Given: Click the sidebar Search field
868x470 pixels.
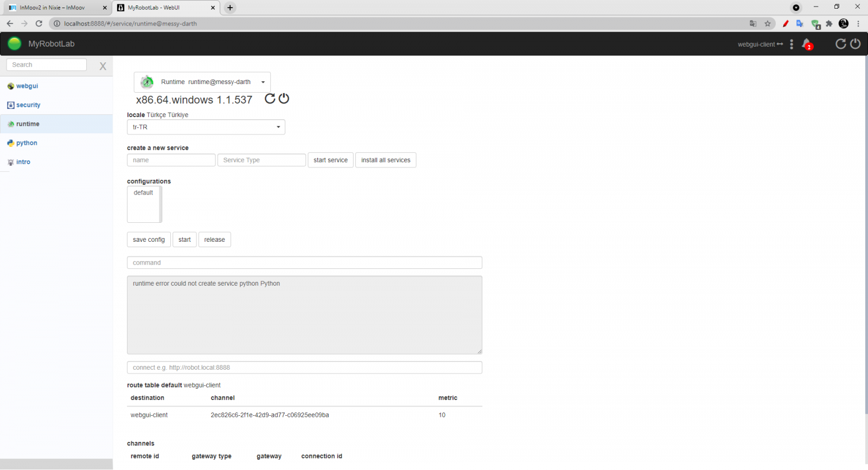Looking at the screenshot, I should click(x=46, y=65).
